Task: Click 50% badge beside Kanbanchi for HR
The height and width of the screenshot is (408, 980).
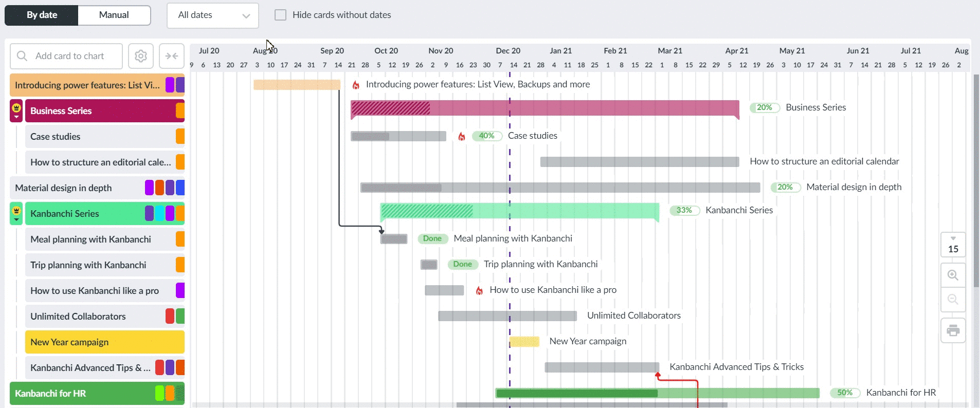Action: 845,393
